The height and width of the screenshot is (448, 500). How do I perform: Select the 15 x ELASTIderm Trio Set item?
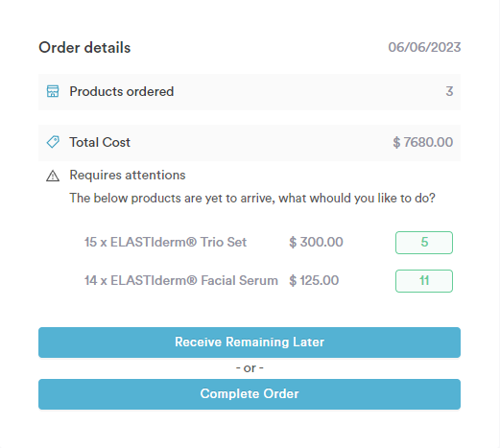point(165,242)
